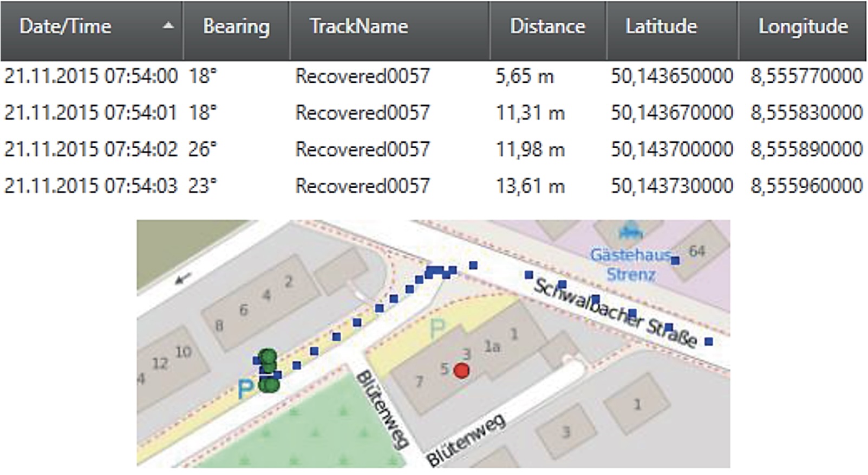Sort by the TrackName column header
Screen dimensions: 868x475
pyautogui.click(x=390, y=30)
